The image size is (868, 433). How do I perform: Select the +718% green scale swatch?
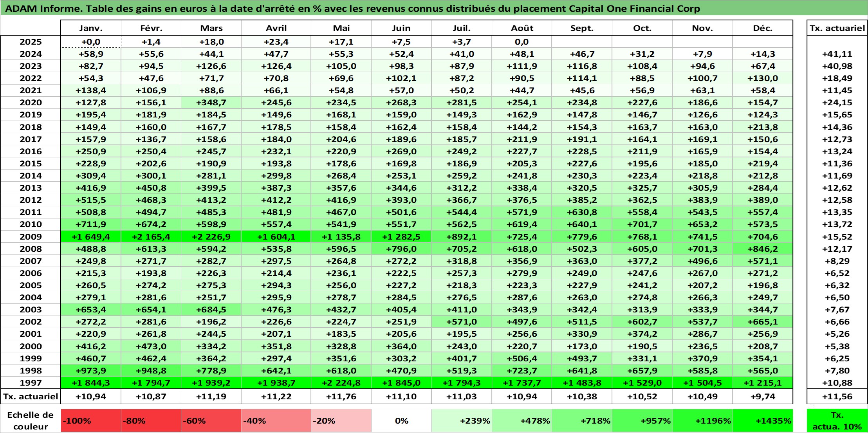pos(582,421)
